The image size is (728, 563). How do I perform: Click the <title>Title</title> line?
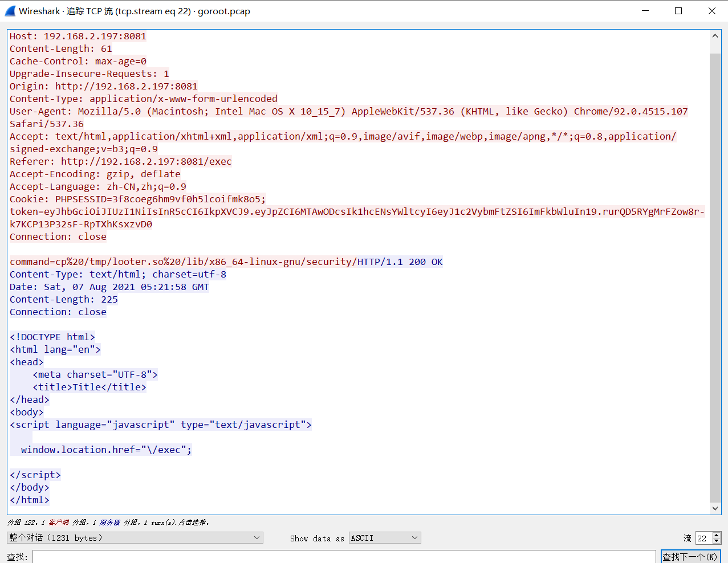(90, 387)
